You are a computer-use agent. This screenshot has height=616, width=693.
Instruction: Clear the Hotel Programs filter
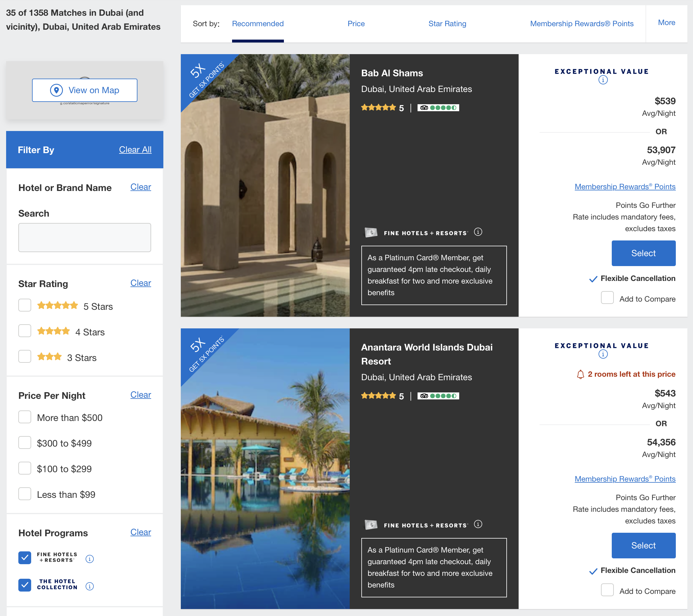pos(141,532)
